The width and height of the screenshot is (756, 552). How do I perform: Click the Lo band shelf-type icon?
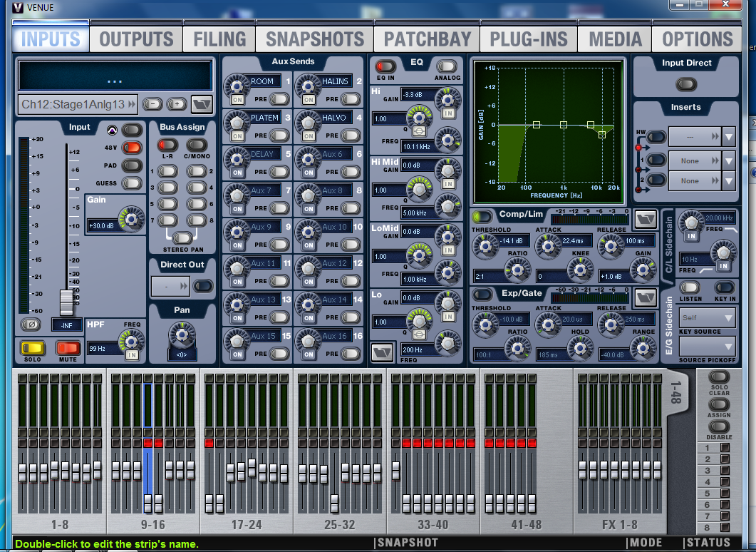click(x=419, y=335)
